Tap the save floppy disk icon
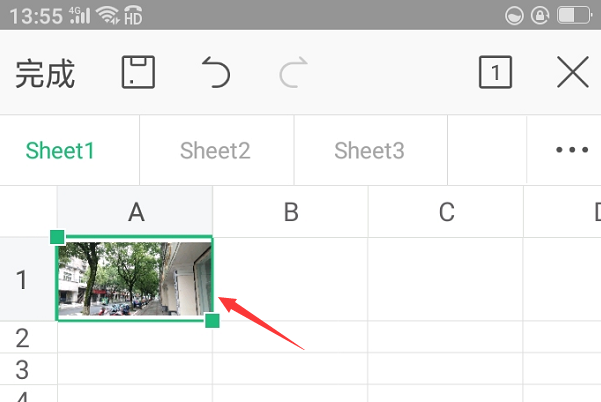The width and height of the screenshot is (601, 402). click(138, 72)
